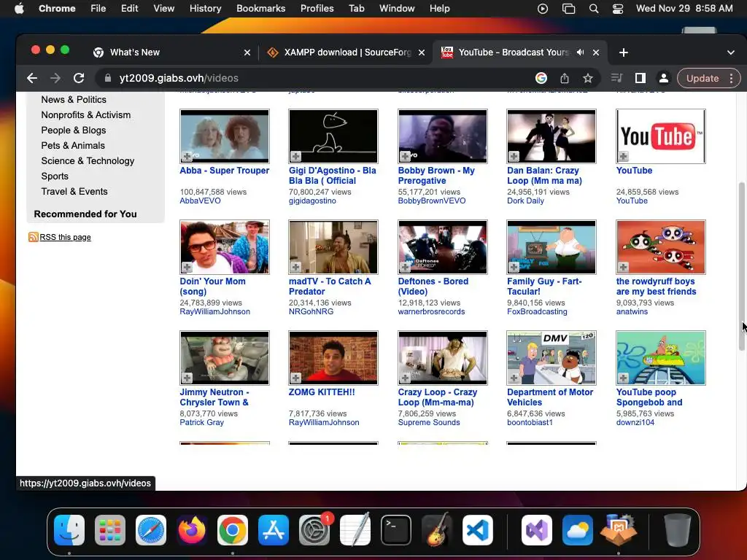Open the View menu
747x560 pixels.
pos(163,9)
